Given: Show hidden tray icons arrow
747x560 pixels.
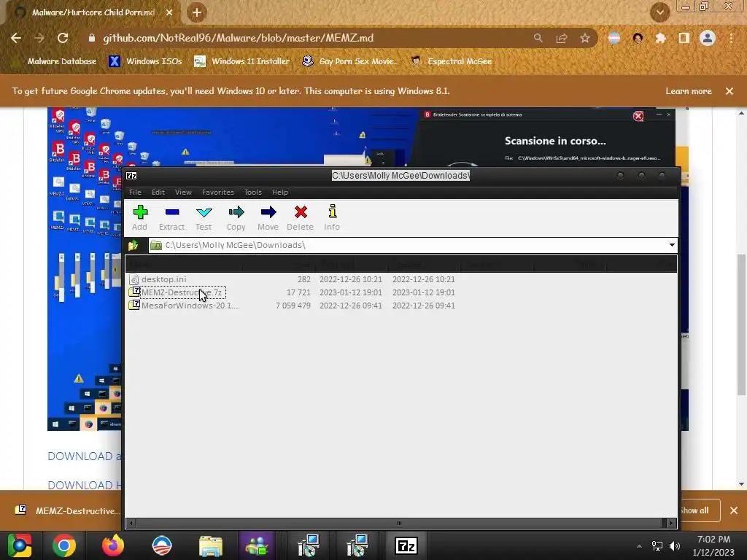Looking at the screenshot, I should tap(639, 546).
